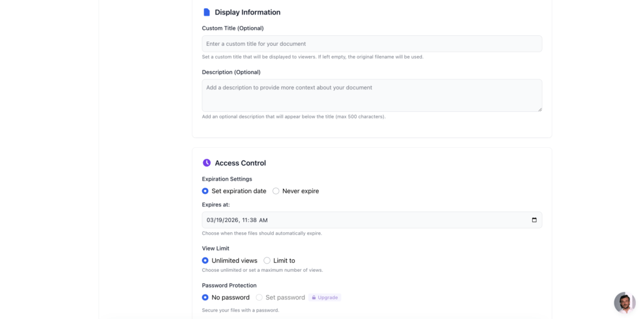
Task: Click inside the Description text area
Action: click(371, 96)
